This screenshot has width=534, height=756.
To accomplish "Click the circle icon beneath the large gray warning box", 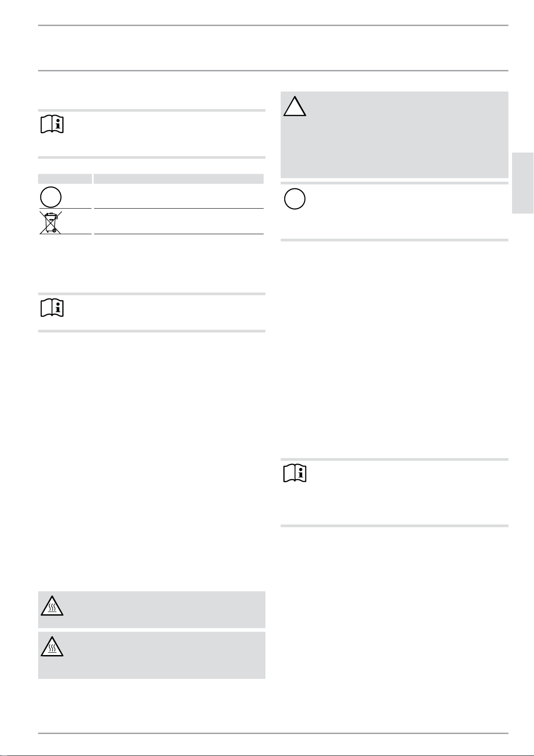I will tap(295, 199).
